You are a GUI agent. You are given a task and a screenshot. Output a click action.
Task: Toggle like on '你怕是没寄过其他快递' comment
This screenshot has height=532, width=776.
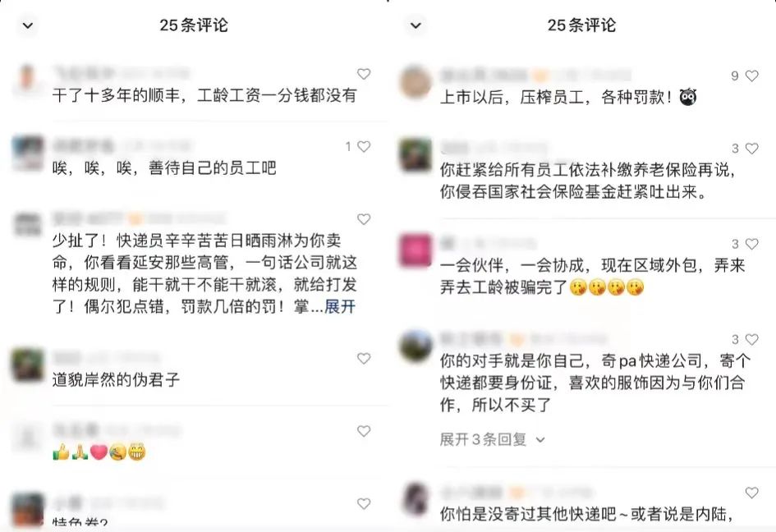[x=751, y=493]
